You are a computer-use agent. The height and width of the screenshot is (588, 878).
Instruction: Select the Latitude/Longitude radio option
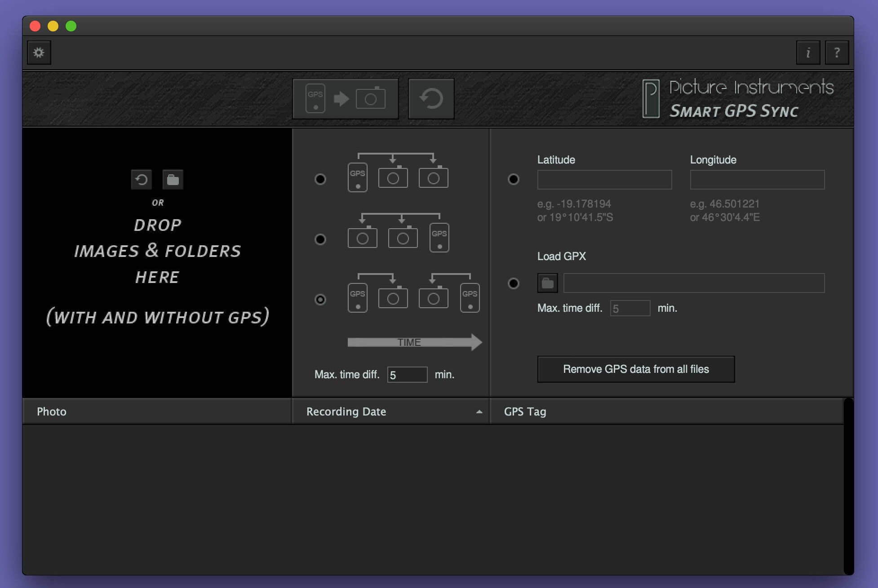pyautogui.click(x=514, y=179)
